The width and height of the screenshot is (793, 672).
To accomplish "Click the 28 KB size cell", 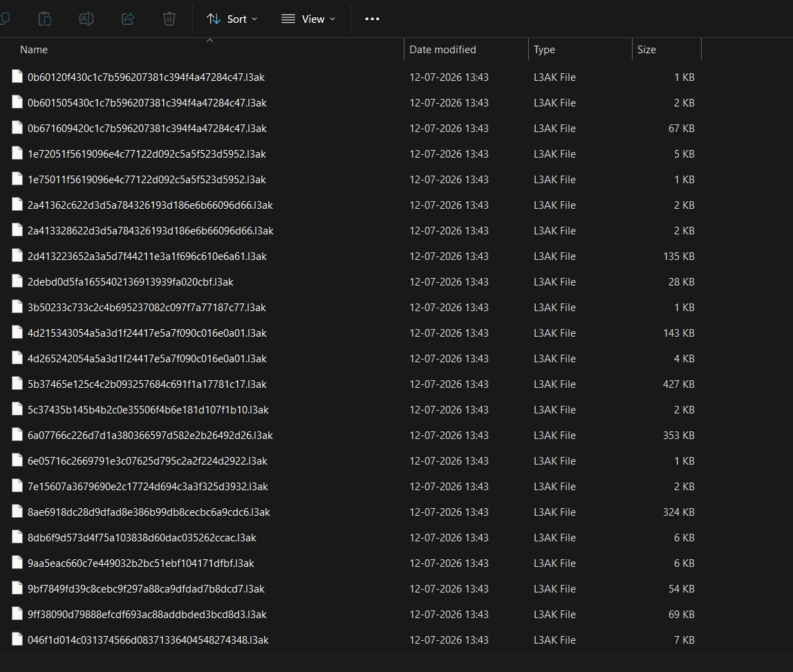I will 681,281.
